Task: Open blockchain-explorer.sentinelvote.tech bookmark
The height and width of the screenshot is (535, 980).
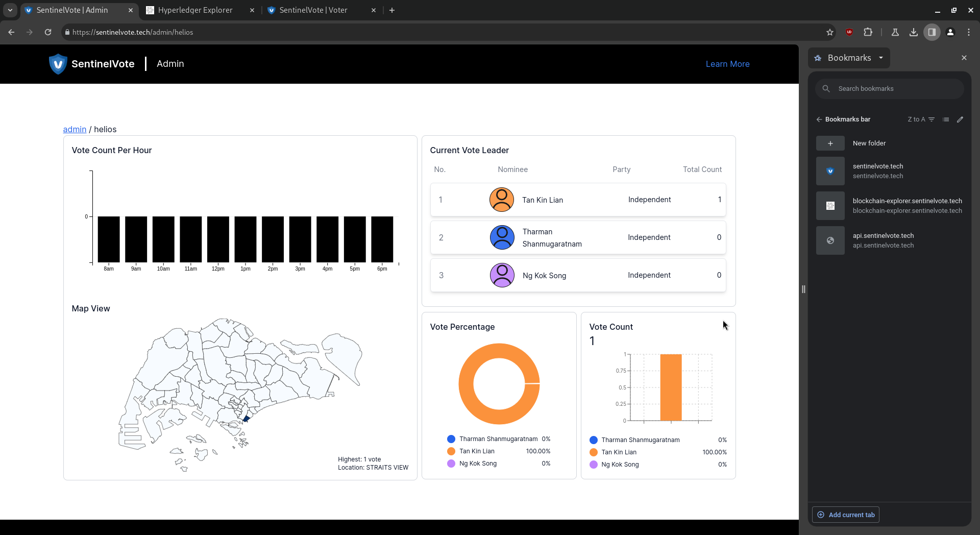Action: [890, 206]
